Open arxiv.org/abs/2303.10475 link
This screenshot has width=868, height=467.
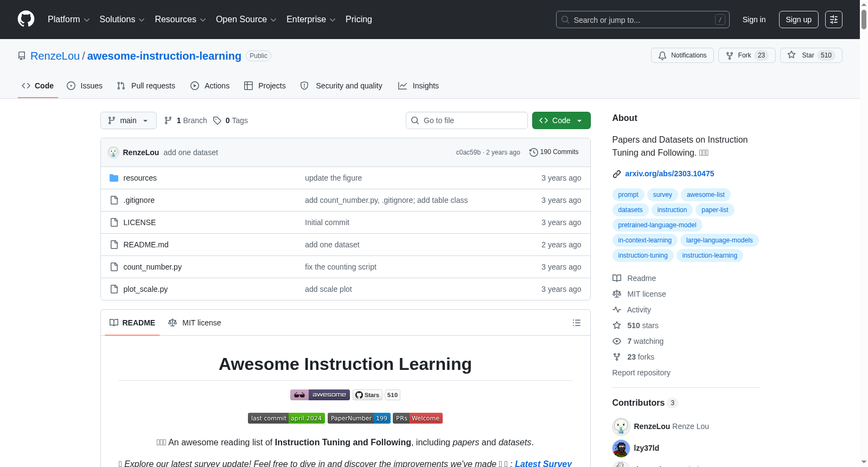pyautogui.click(x=669, y=174)
